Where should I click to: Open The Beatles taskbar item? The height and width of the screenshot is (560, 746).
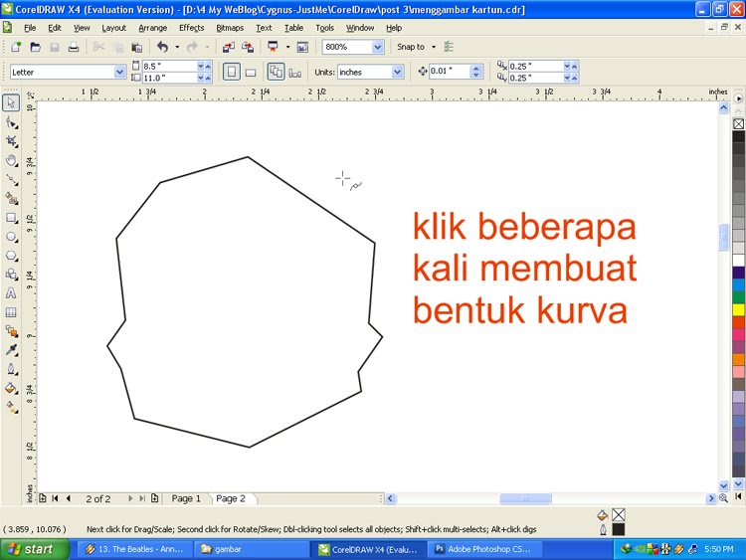tap(135, 549)
